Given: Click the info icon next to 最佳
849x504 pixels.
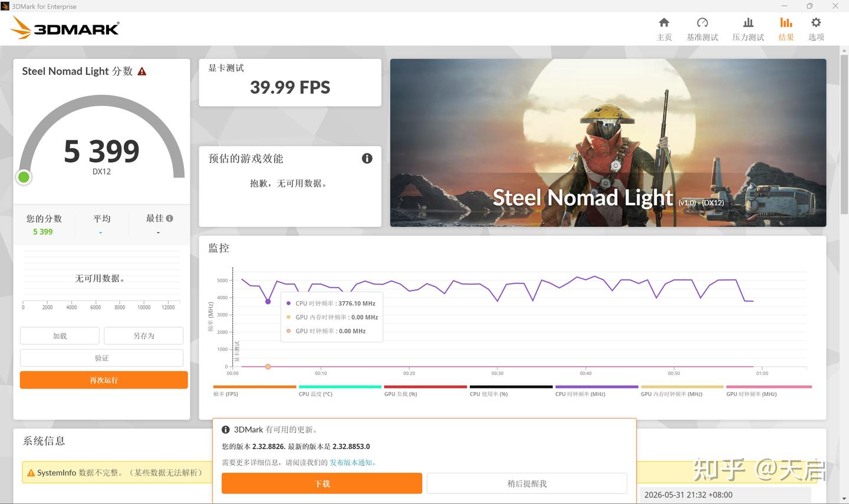Looking at the screenshot, I should point(170,218).
